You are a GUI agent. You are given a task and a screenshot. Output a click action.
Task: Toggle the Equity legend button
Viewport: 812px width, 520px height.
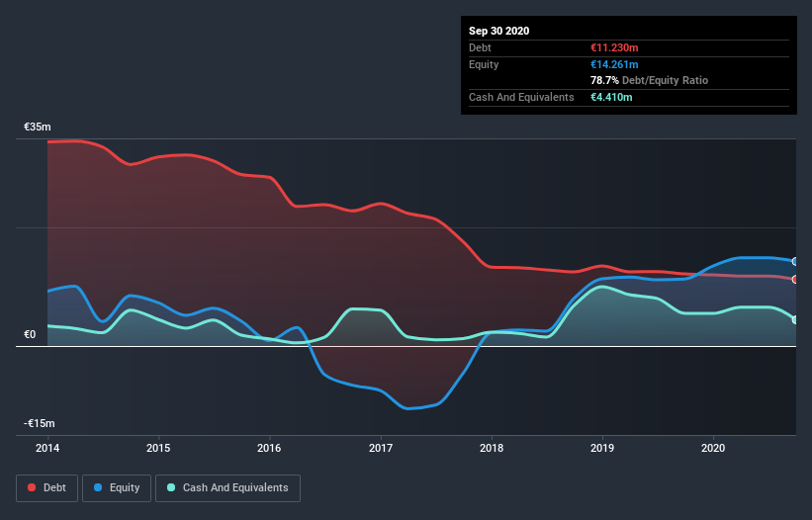117,488
